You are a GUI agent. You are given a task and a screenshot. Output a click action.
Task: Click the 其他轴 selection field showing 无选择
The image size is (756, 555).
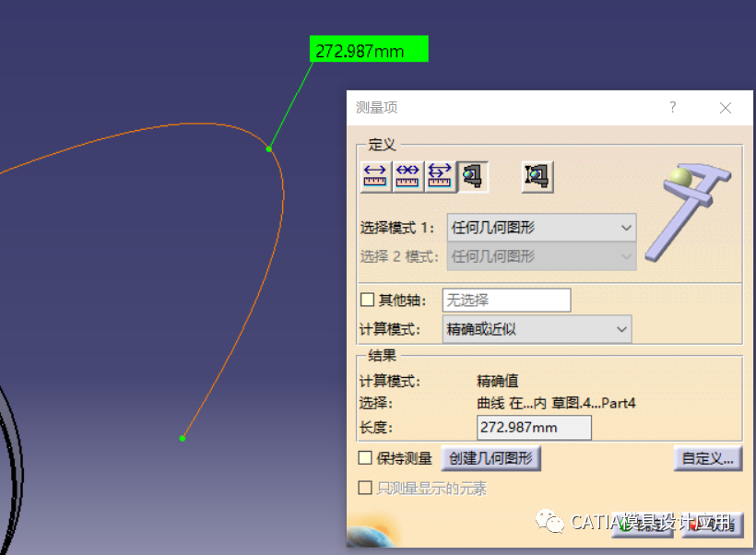pyautogui.click(x=506, y=300)
